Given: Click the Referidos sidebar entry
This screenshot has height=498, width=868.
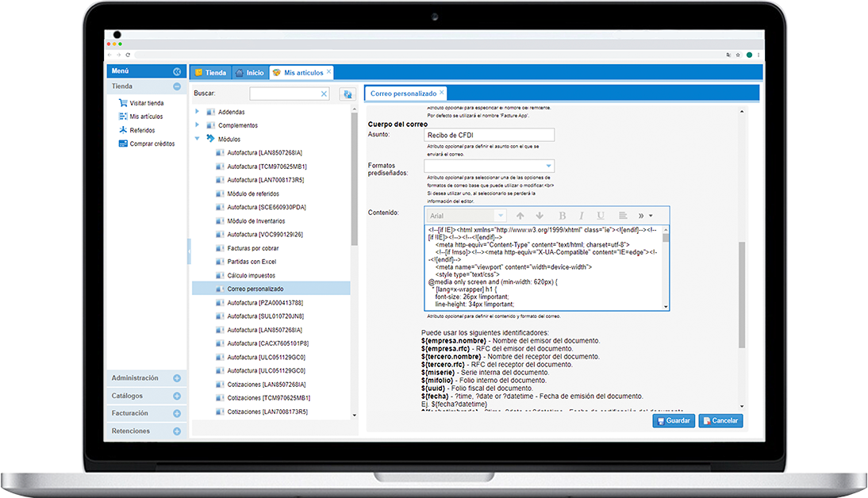Looking at the screenshot, I should click(x=142, y=130).
